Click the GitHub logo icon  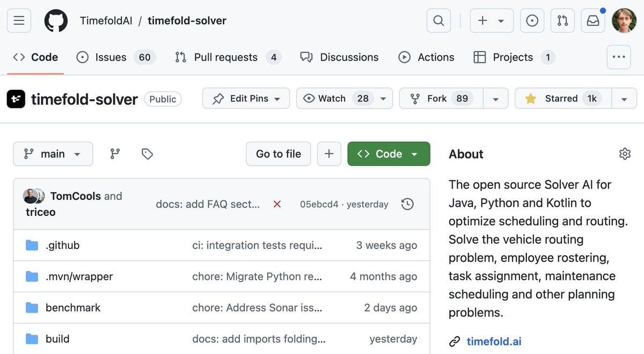tap(56, 21)
